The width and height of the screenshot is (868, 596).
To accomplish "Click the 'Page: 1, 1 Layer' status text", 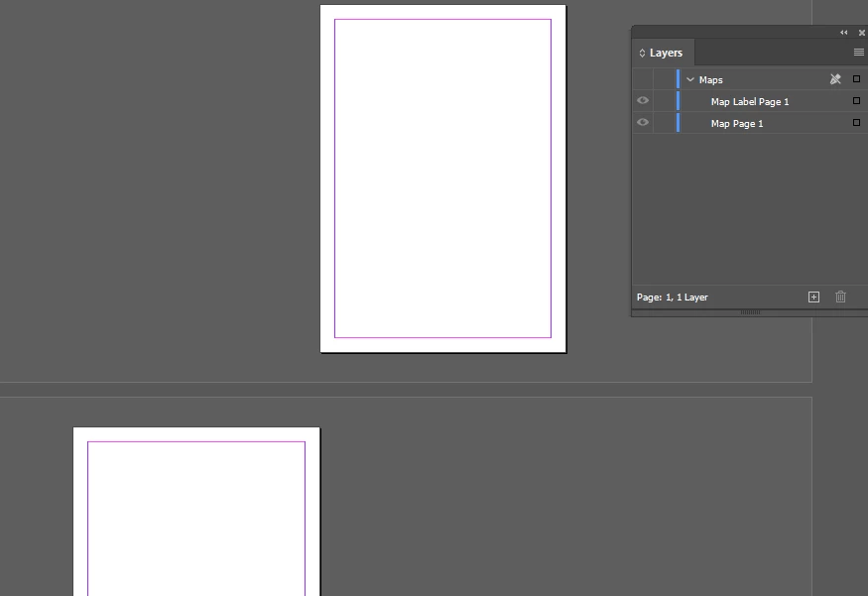I will (x=672, y=298).
